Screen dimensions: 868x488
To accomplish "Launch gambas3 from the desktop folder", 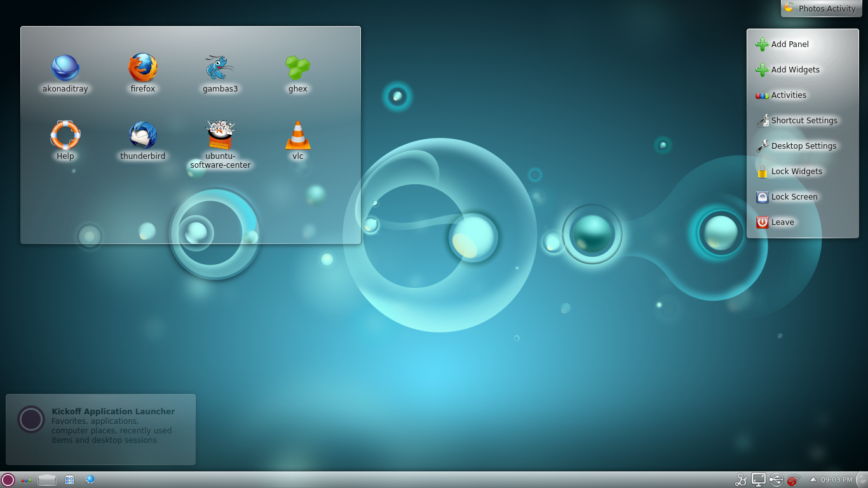I will pyautogui.click(x=220, y=68).
